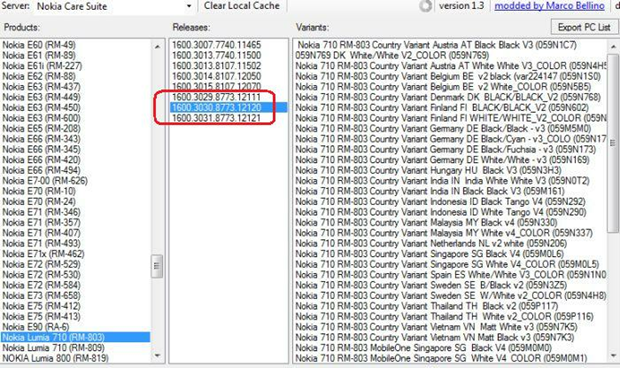
Task: Select NOKIA Lumia 800 (RM-819) product
Action: click(x=55, y=358)
